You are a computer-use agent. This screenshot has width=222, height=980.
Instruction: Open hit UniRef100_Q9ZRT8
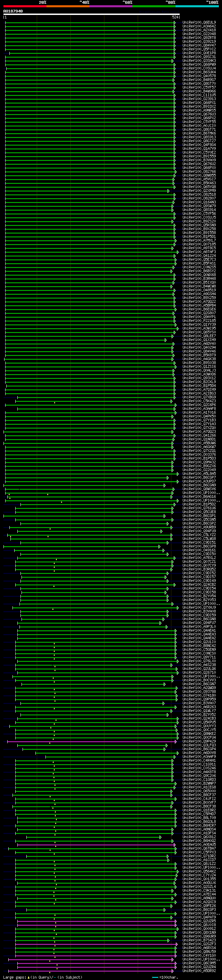coord(199,38)
